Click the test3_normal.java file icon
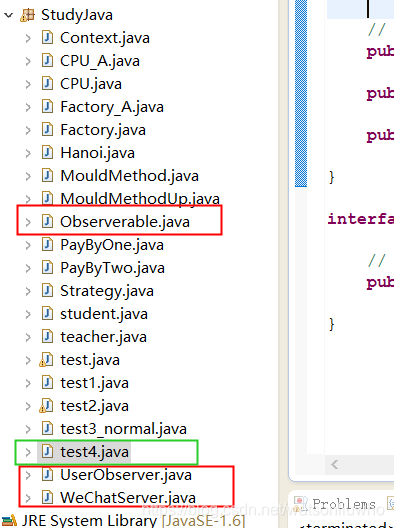The width and height of the screenshot is (394, 528). pyautogui.click(x=47, y=429)
